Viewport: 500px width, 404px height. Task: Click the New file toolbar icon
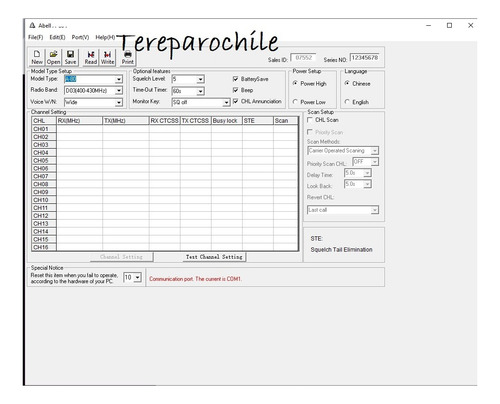pyautogui.click(x=37, y=57)
